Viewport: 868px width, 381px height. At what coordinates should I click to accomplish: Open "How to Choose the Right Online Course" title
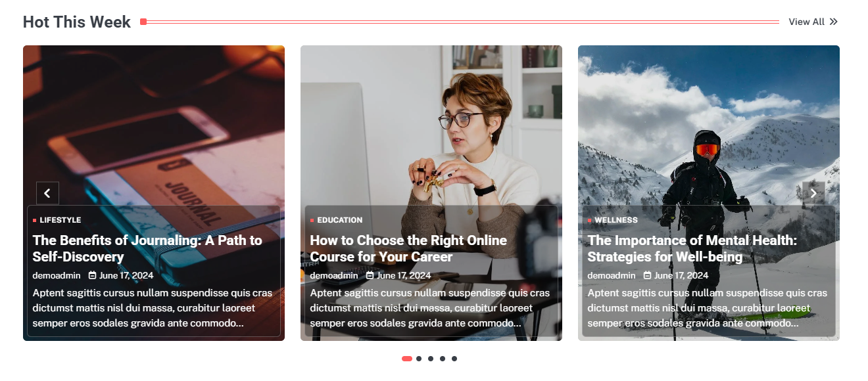click(408, 248)
